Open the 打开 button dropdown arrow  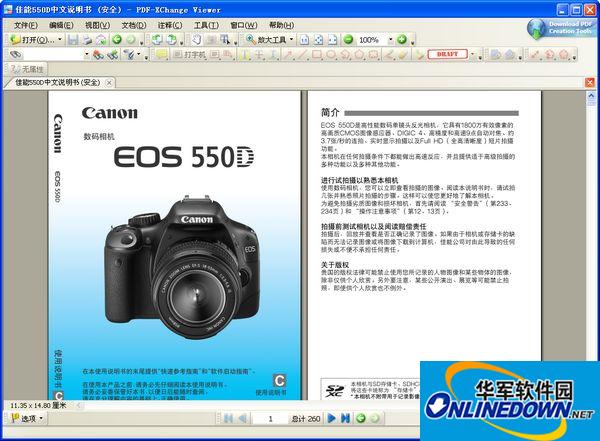60,39
